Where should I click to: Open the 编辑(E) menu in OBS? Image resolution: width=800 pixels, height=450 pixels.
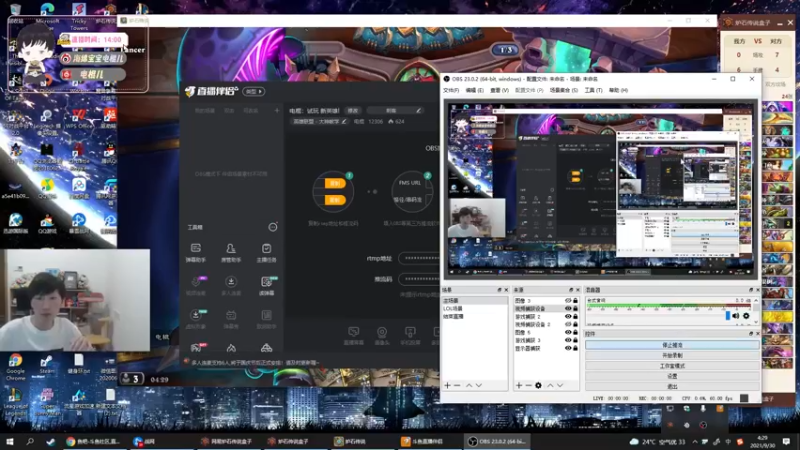[x=474, y=90]
